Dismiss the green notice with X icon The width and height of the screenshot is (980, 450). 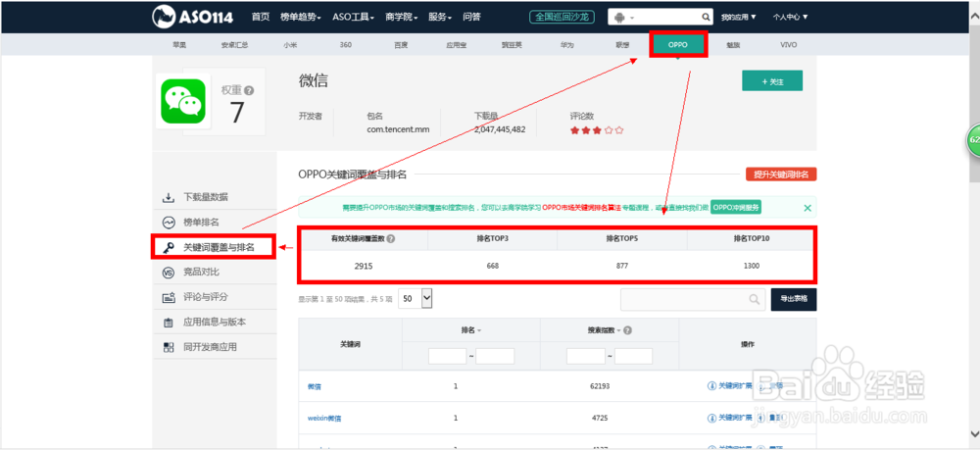[x=807, y=208]
